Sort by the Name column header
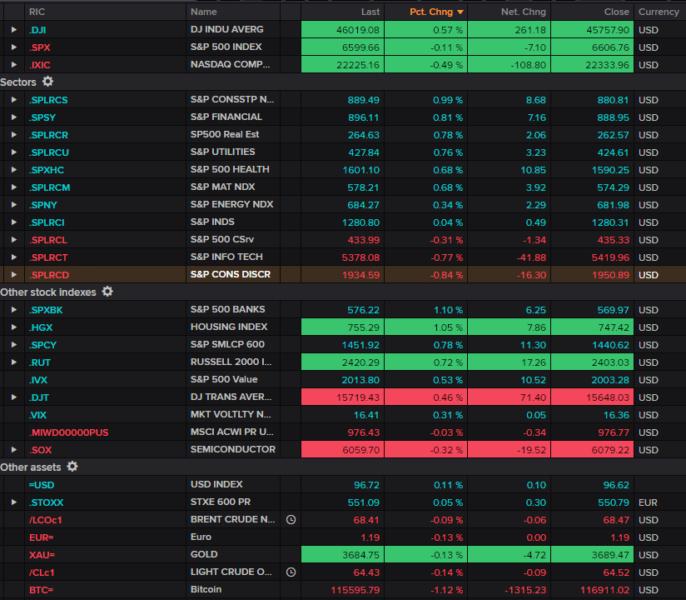 (x=203, y=12)
